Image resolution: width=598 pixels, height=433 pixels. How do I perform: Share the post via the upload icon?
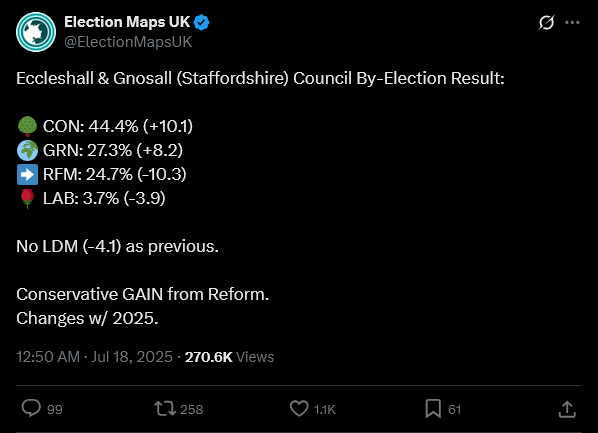pyautogui.click(x=567, y=409)
